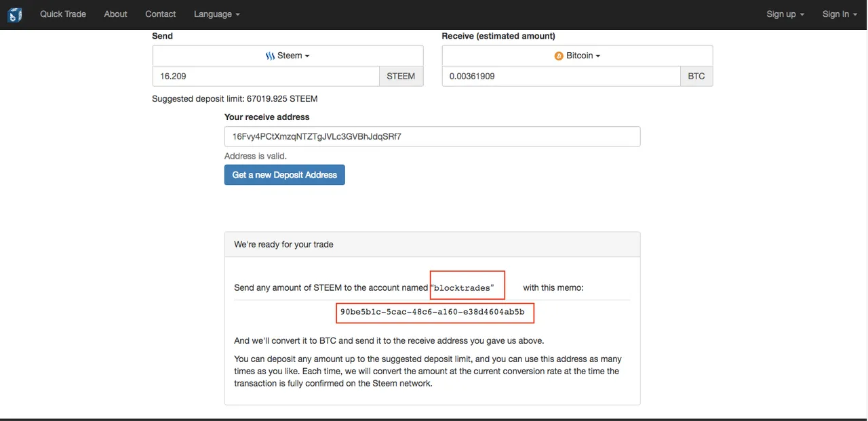The width and height of the screenshot is (868, 421).
Task: Click the receive amount field showing 0.00361909
Action: [x=561, y=76]
